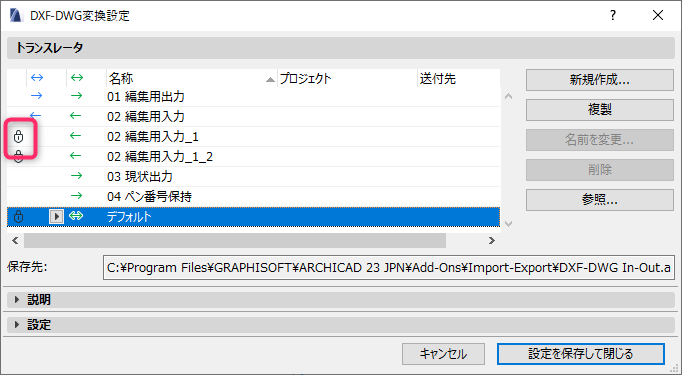
Task: Click green export arrow of 03 現状出力
Action: pyautogui.click(x=76, y=176)
